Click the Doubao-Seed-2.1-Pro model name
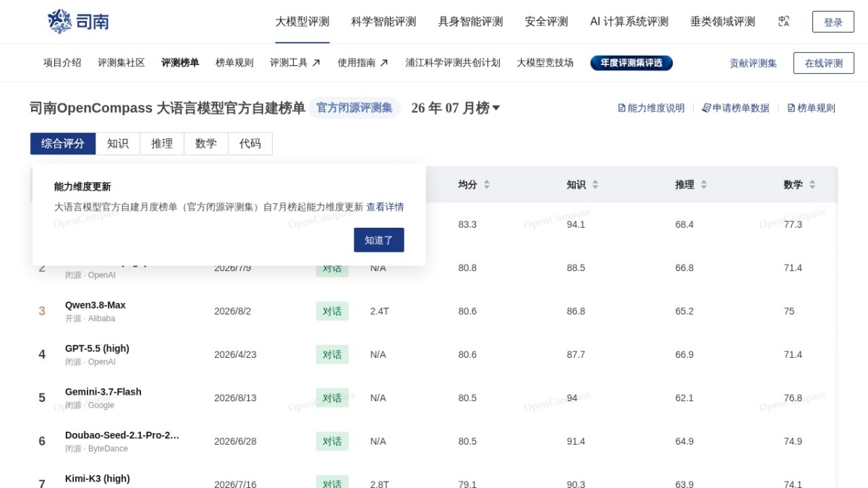 click(x=122, y=435)
